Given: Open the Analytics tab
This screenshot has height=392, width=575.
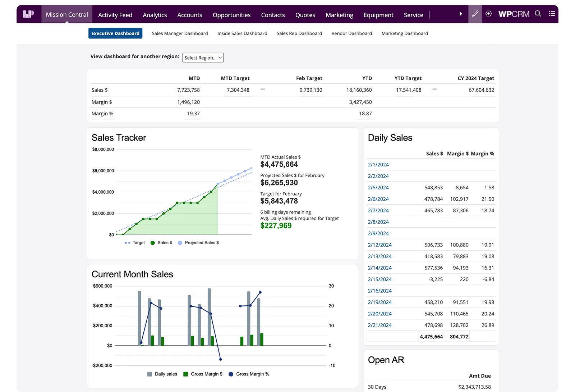Looking at the screenshot, I should pos(155,15).
